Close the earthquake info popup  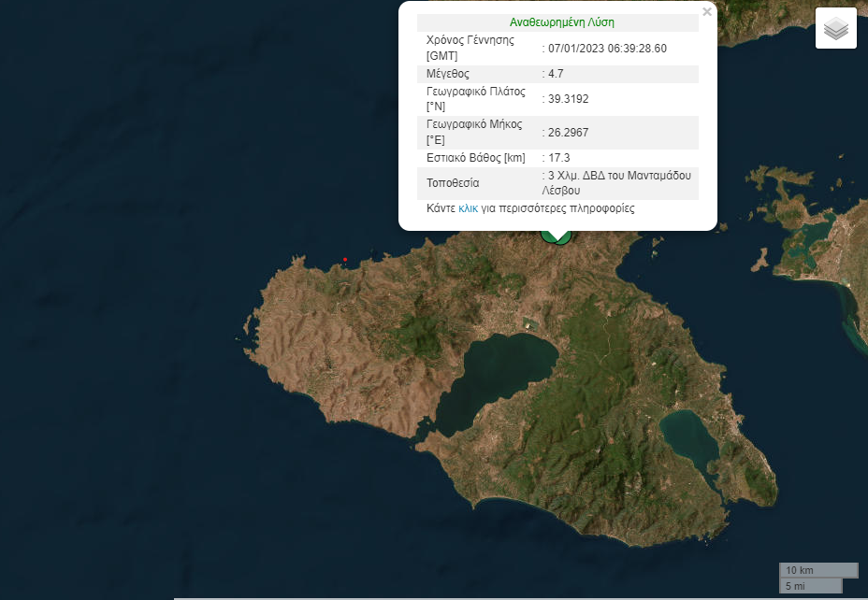point(707,12)
